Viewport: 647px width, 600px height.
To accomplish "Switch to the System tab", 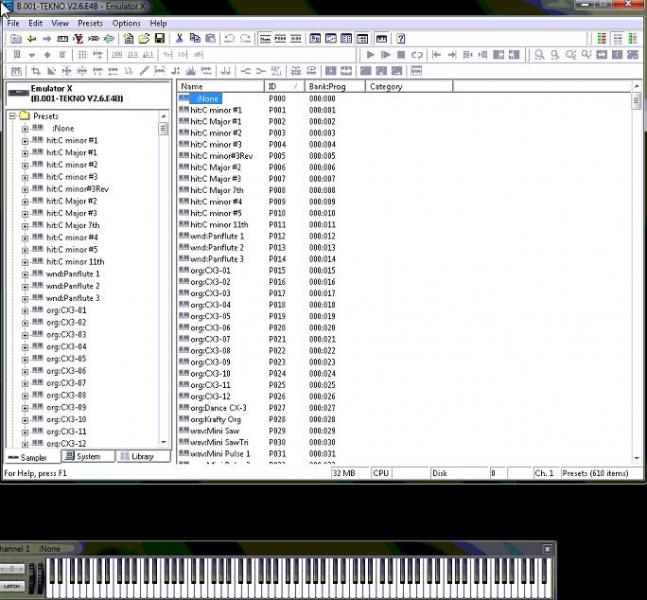I will pyautogui.click(x=87, y=456).
